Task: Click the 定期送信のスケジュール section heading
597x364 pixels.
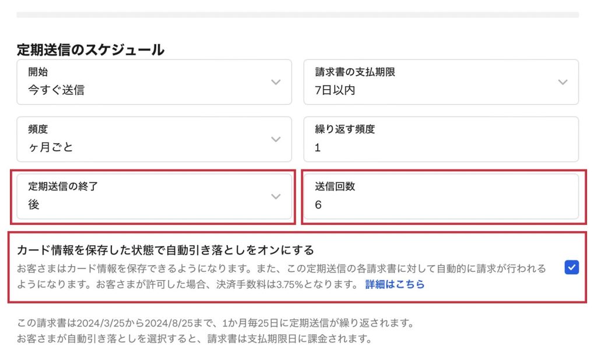Action: point(90,50)
